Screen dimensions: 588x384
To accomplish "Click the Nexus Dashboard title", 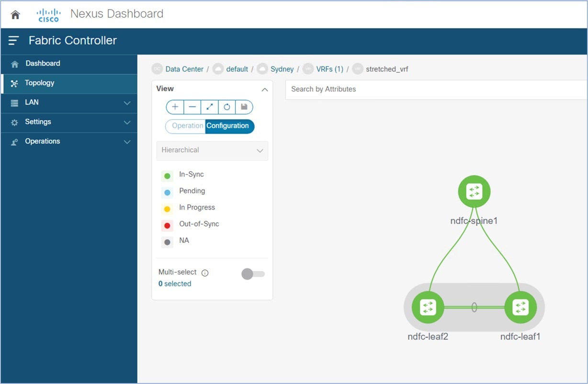I will coord(117,14).
